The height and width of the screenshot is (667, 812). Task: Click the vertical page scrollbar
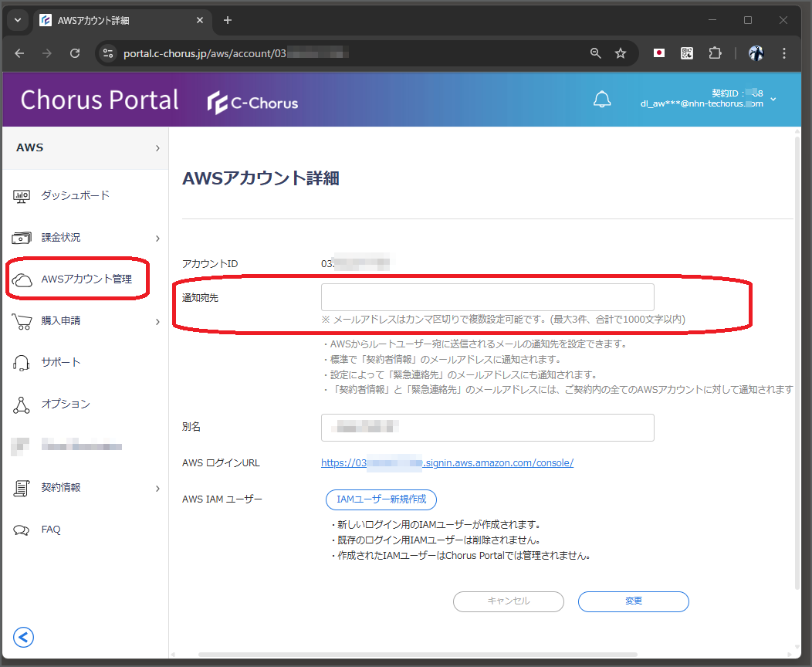tap(797, 363)
